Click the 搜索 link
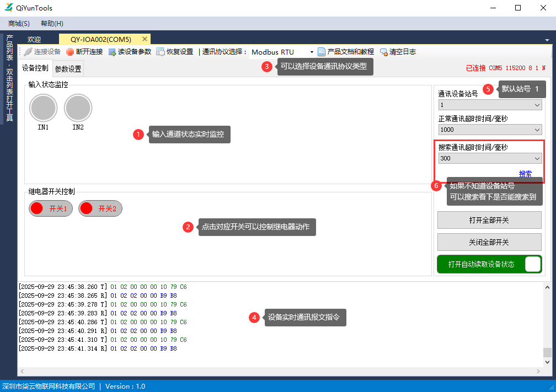556x392 pixels. pos(525,174)
